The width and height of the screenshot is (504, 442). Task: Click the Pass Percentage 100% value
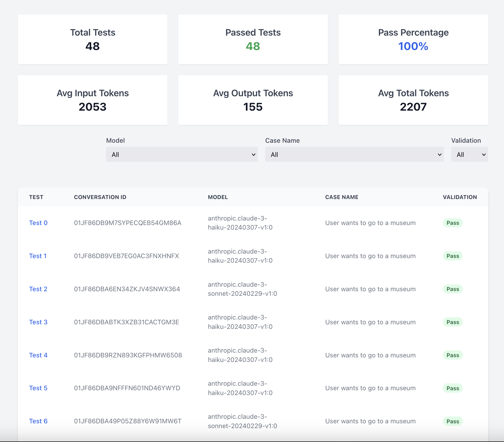[x=413, y=46]
